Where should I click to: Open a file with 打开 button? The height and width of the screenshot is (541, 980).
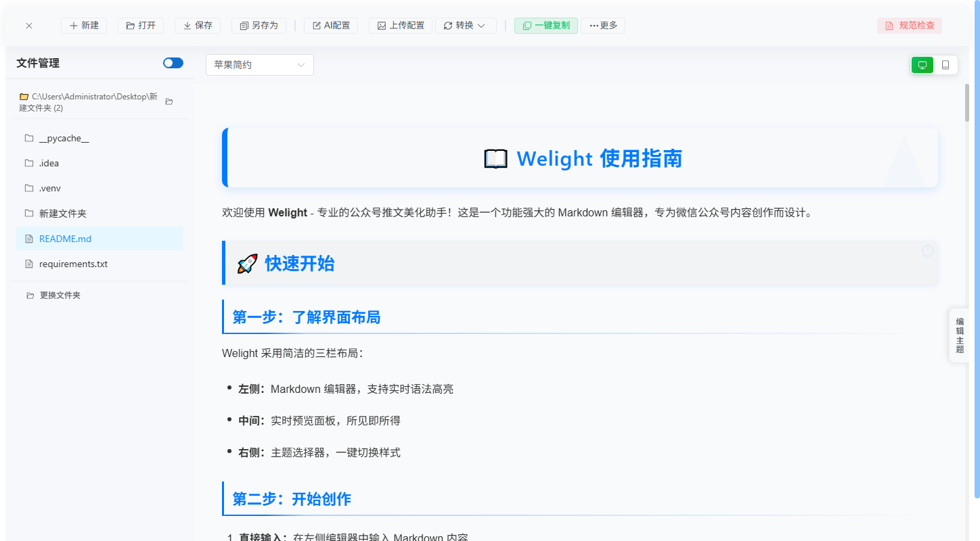pyautogui.click(x=141, y=26)
